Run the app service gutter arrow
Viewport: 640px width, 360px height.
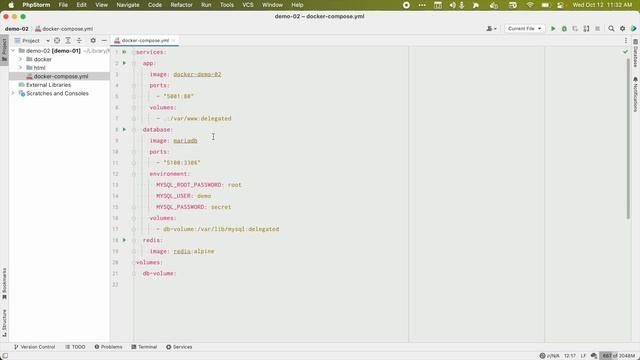pyautogui.click(x=124, y=63)
